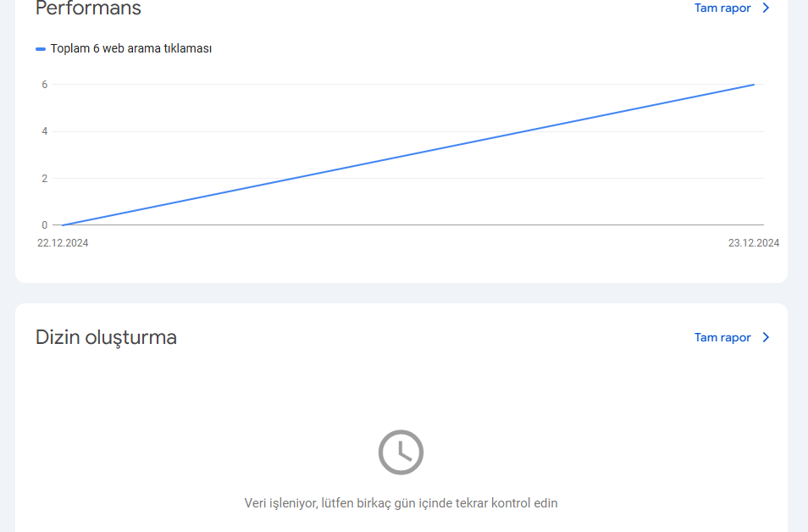Click the Dizin oluşturma heading
The image size is (808, 532).
click(x=106, y=338)
